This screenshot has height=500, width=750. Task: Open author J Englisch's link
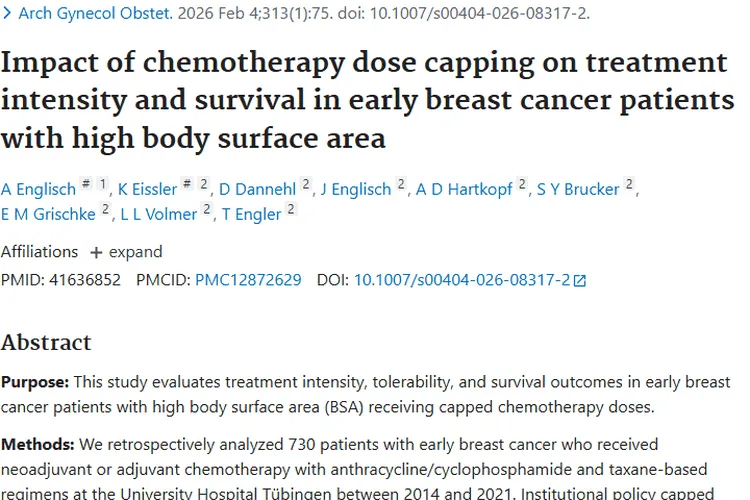pos(355,189)
